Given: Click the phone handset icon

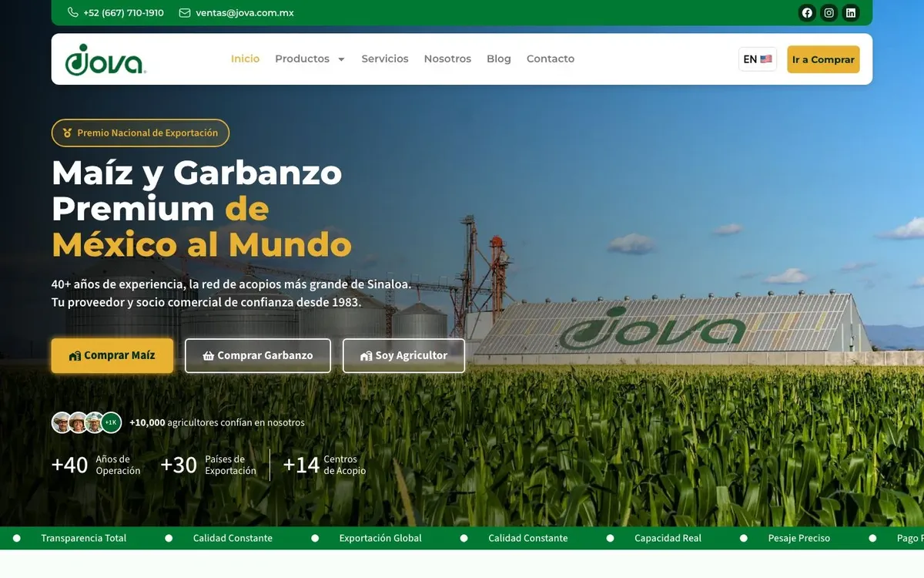Looking at the screenshot, I should (x=72, y=12).
